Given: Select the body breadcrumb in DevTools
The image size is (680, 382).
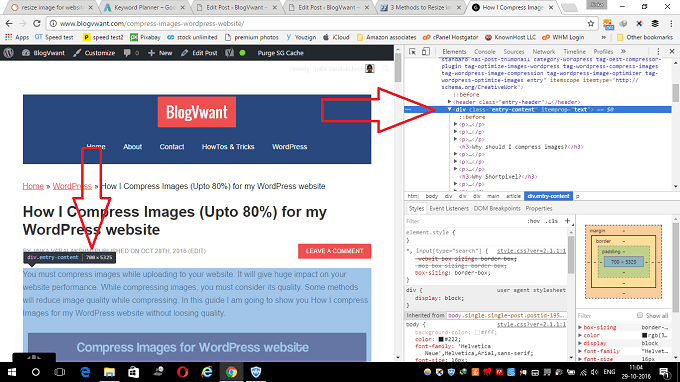Looking at the screenshot, I should [432, 196].
